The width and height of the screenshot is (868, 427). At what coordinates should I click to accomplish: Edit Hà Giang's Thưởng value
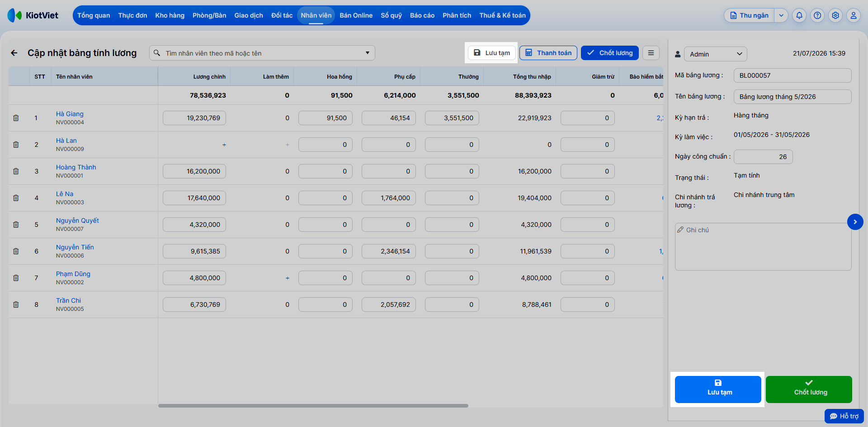tap(452, 118)
